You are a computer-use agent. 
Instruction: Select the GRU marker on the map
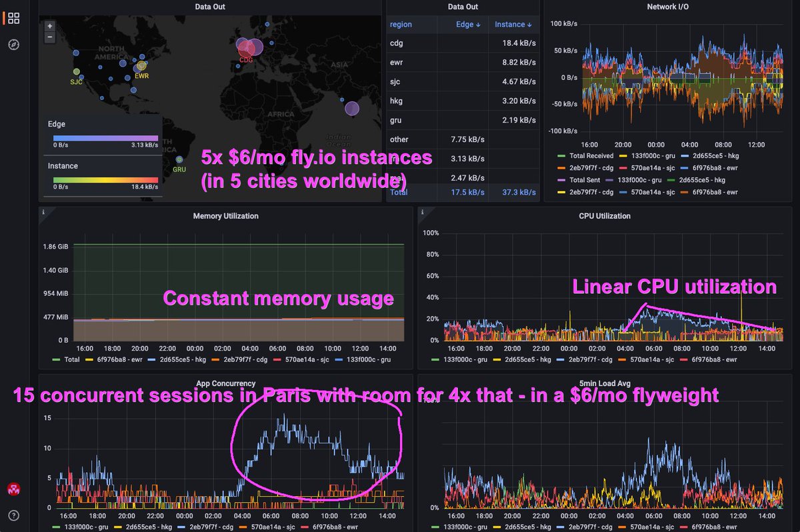pyautogui.click(x=179, y=159)
